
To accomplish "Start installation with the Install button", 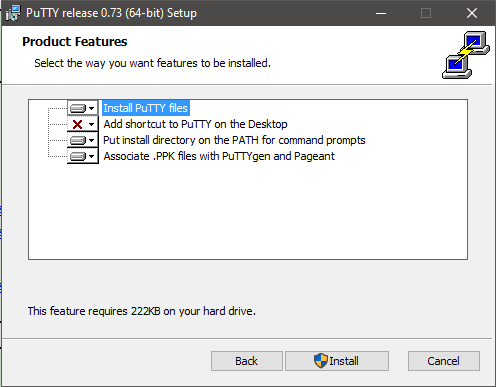I will click(x=337, y=361).
